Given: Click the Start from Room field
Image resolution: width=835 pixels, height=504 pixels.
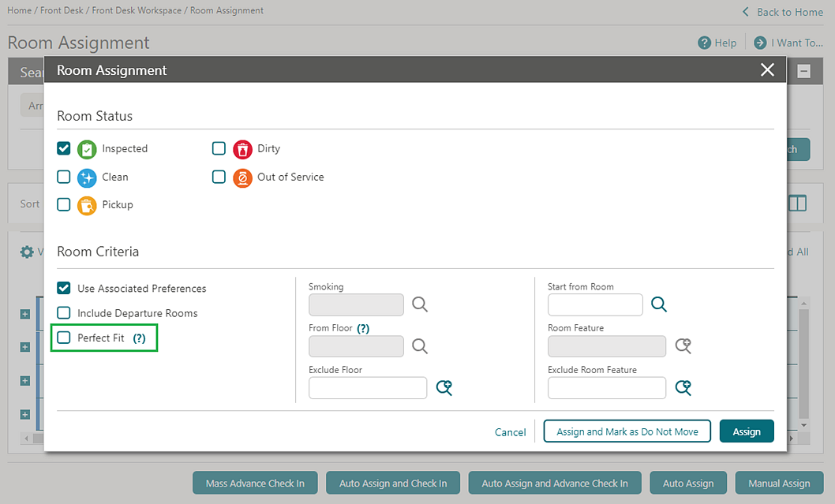Looking at the screenshot, I should coord(595,304).
